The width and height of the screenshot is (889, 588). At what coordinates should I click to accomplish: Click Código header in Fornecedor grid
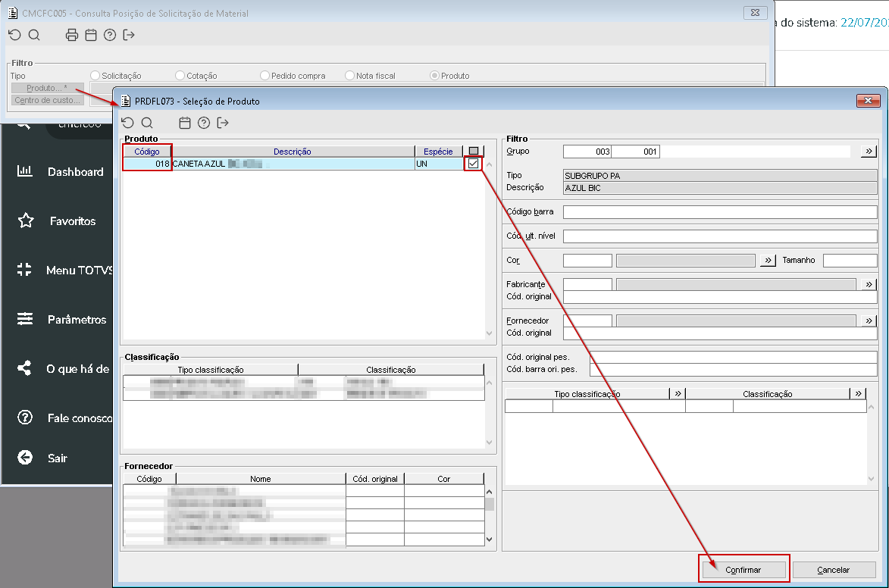point(149,479)
